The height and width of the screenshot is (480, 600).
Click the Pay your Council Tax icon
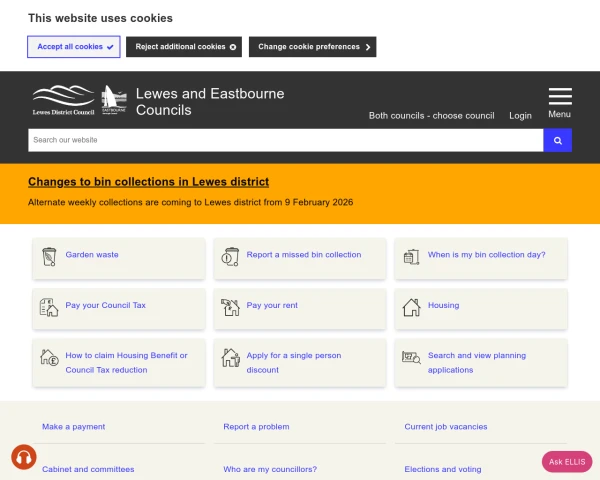(x=49, y=307)
